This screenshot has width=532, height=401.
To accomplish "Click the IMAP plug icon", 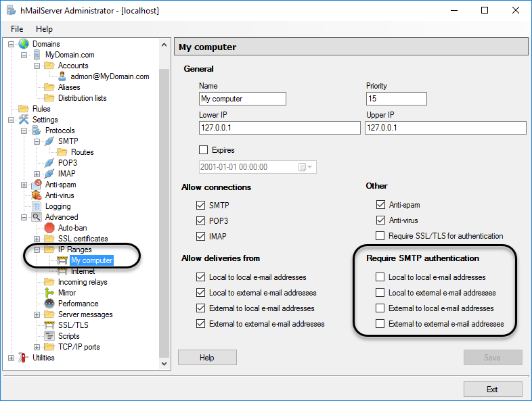I will 49,174.
